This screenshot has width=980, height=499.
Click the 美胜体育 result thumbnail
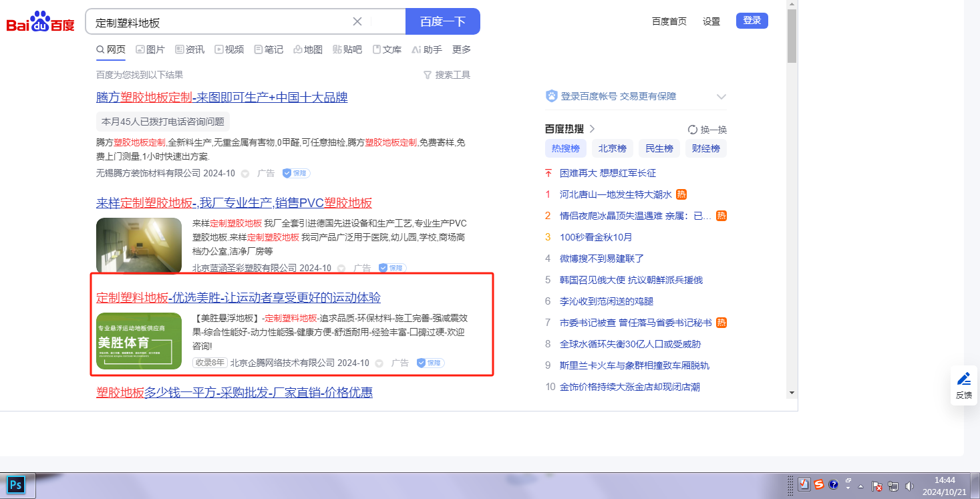click(x=139, y=341)
